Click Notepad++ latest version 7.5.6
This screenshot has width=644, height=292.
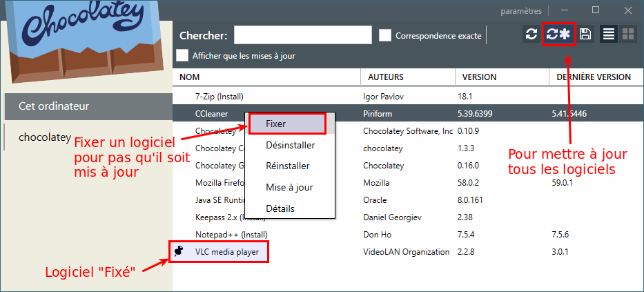click(x=560, y=235)
